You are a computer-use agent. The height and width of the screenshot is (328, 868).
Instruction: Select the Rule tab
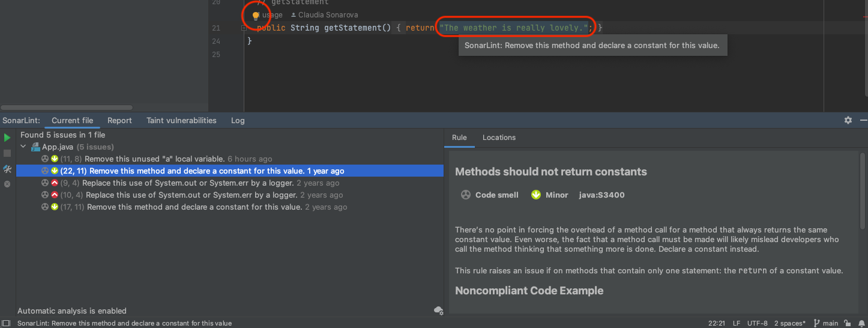[459, 138]
